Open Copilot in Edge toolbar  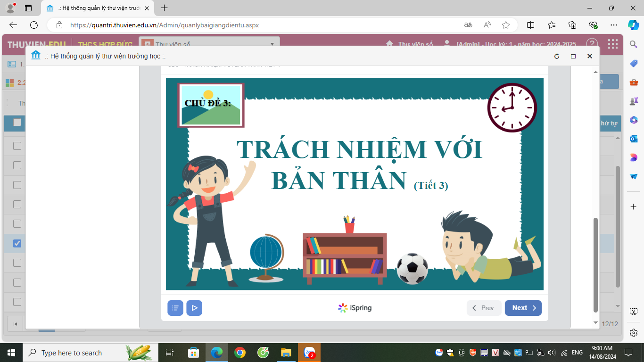(634, 25)
